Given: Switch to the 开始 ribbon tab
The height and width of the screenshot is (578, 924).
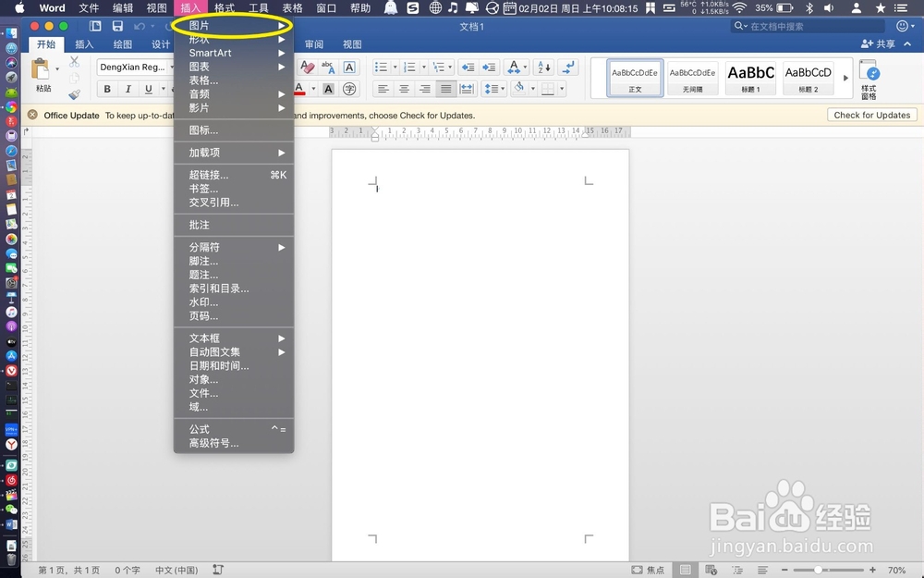Looking at the screenshot, I should coord(47,43).
